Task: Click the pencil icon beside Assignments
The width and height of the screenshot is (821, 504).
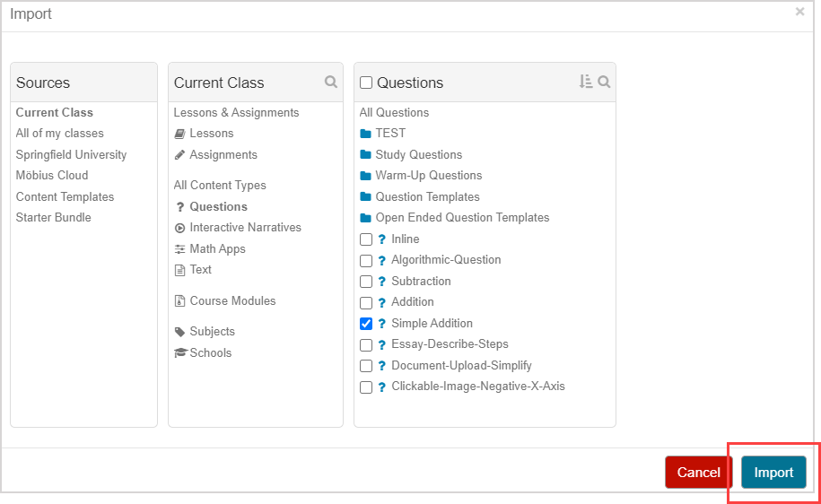Action: 180,155
